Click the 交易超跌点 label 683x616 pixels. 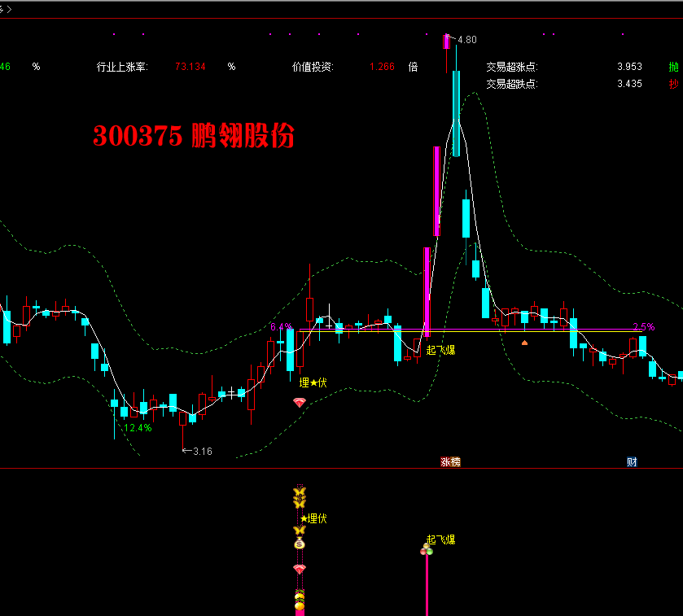(512, 84)
